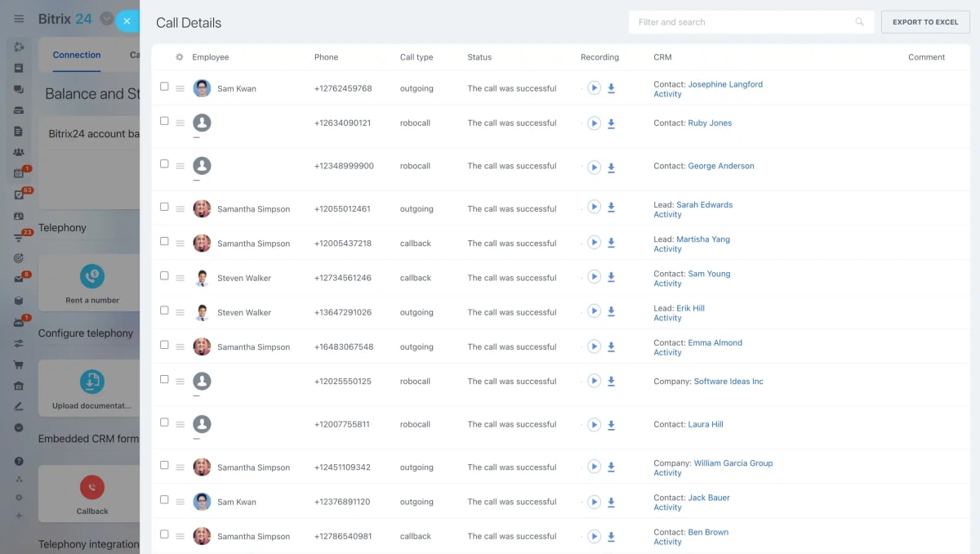Viewport: 980px width, 554px height.
Task: Play recording for Josephine Langford call
Action: (595, 88)
